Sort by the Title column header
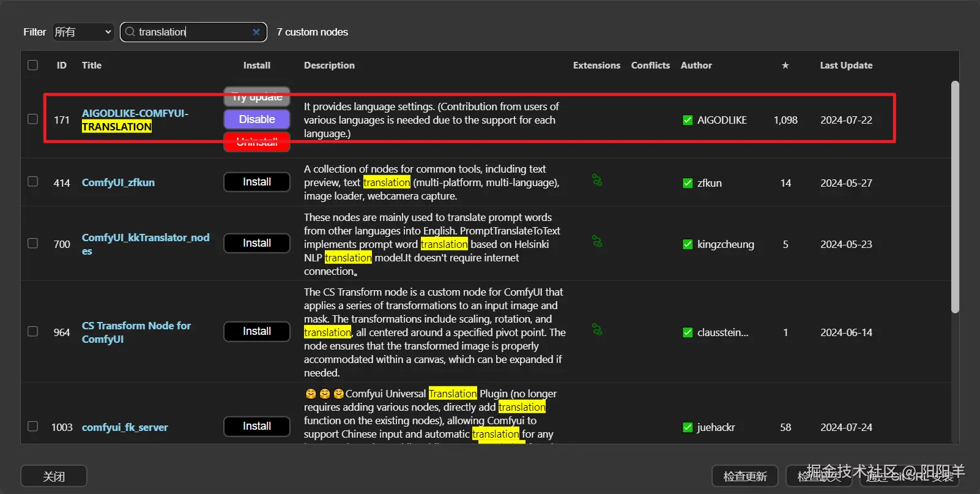 (x=92, y=65)
